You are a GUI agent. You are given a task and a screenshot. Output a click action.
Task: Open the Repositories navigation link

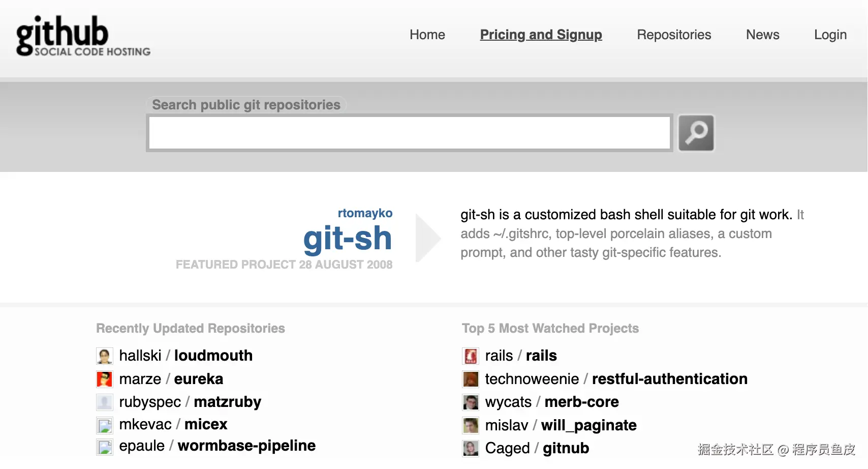tap(674, 35)
